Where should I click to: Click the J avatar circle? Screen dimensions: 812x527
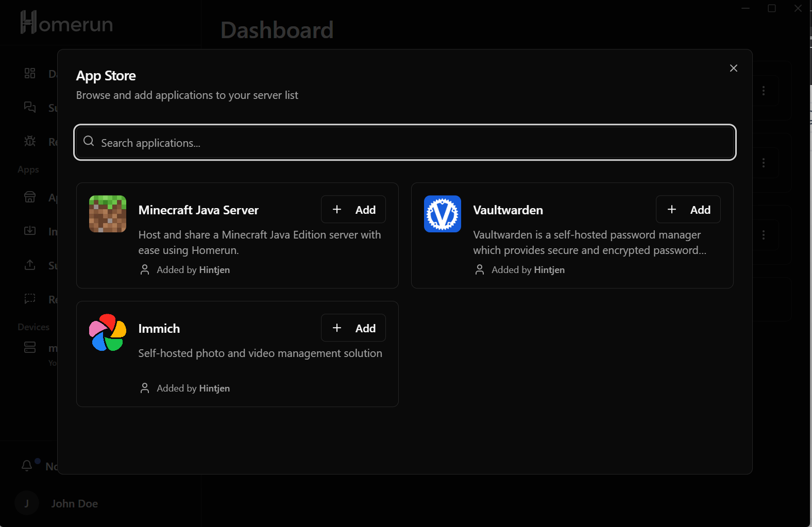click(x=27, y=503)
